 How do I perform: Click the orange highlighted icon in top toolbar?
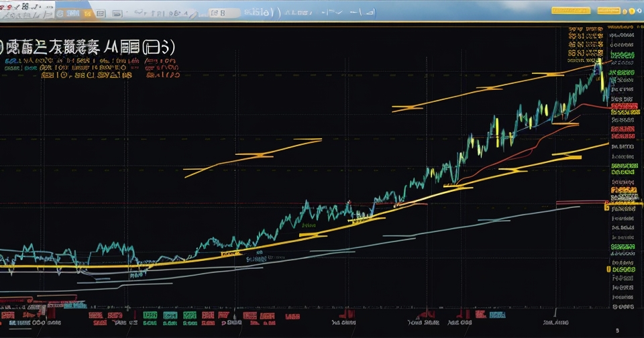coord(87,12)
